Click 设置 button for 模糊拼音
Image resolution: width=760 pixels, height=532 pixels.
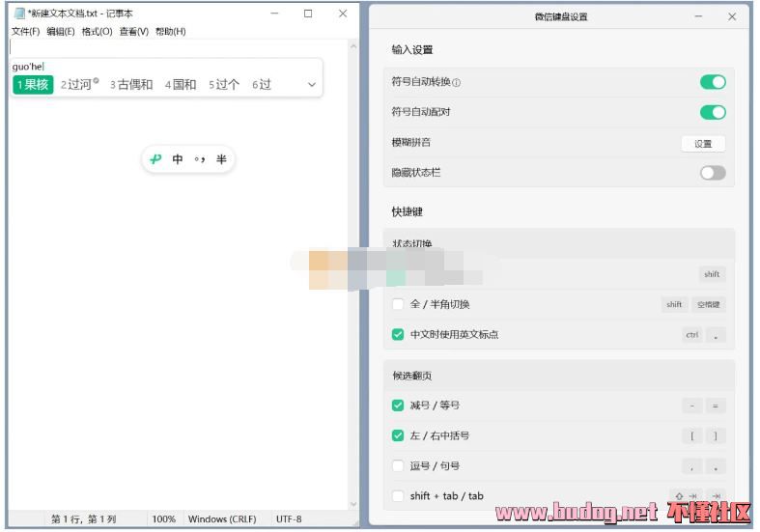[x=702, y=143]
